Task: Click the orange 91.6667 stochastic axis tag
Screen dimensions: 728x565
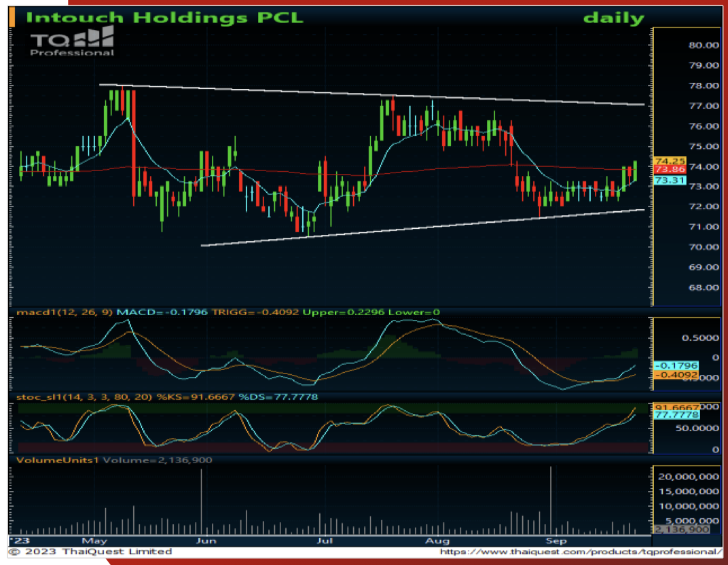Action: pyautogui.click(x=676, y=407)
